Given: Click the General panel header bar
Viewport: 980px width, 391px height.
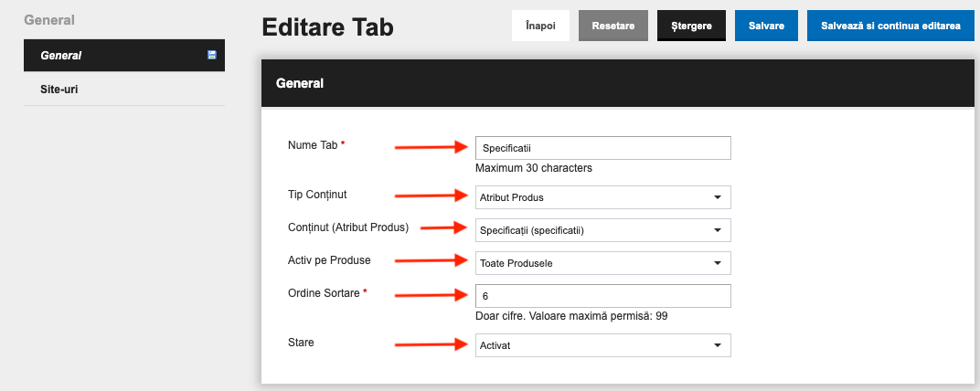Looking at the screenshot, I should pos(617,84).
